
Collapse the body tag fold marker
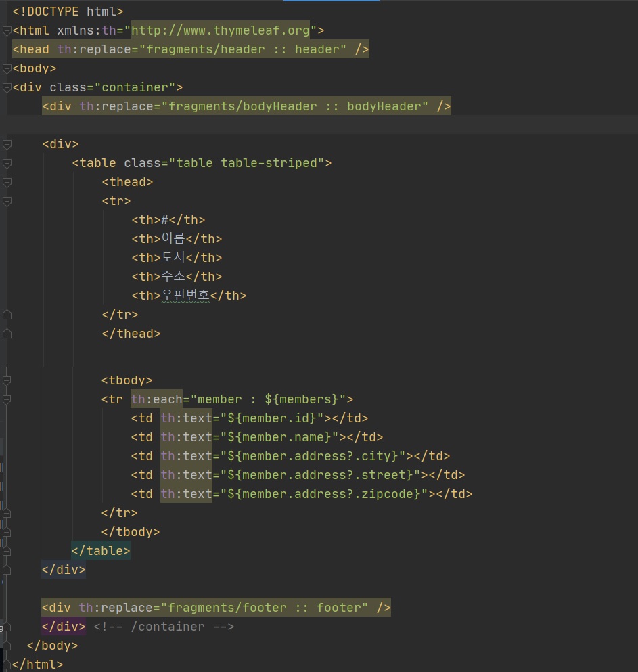click(x=6, y=68)
